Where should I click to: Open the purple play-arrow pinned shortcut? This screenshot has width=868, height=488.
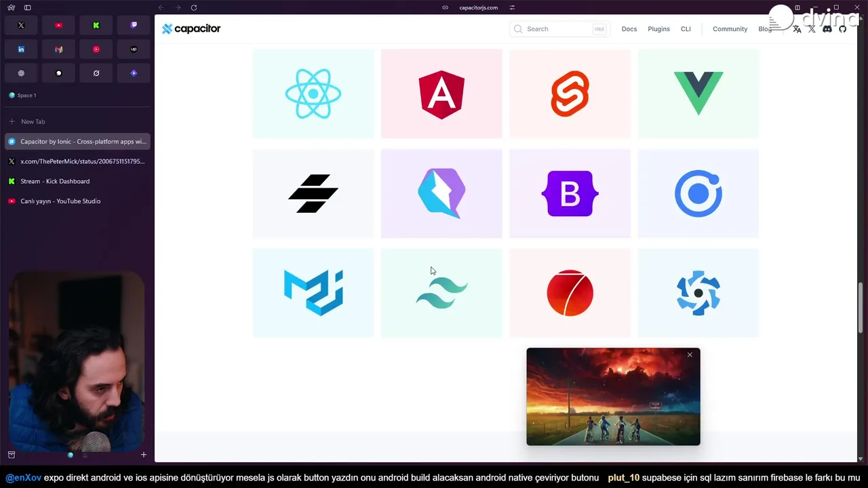(x=134, y=73)
